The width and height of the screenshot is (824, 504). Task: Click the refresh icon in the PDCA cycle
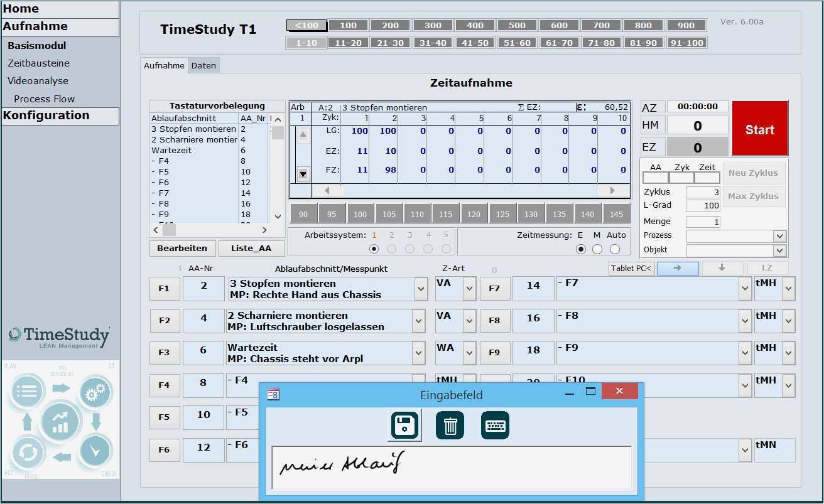click(28, 453)
